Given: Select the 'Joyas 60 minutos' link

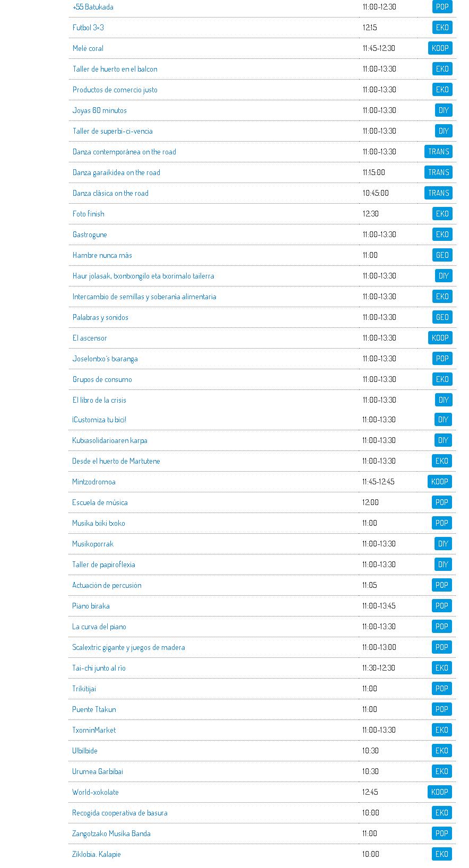Looking at the screenshot, I should pyautogui.click(x=99, y=110).
